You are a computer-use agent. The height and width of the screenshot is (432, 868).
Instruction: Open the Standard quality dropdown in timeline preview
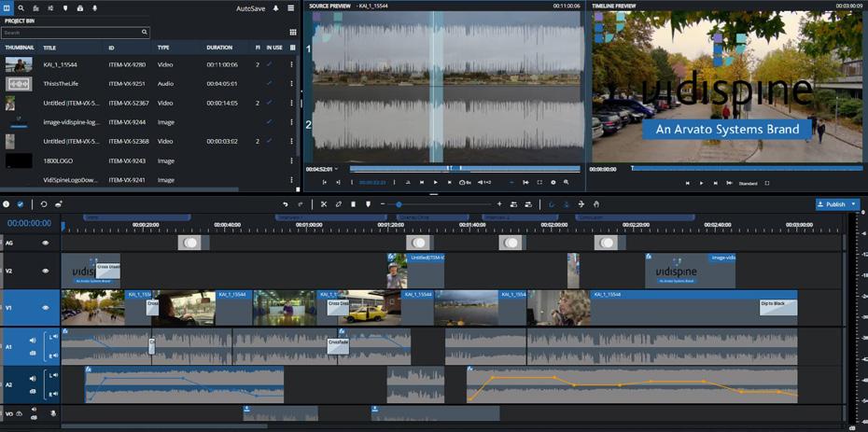click(x=749, y=183)
